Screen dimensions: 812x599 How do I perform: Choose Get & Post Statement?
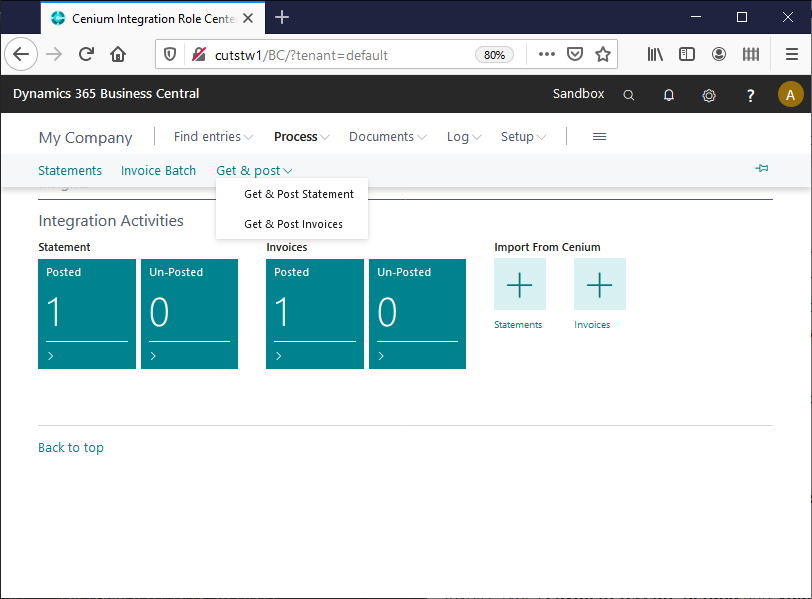pos(299,194)
